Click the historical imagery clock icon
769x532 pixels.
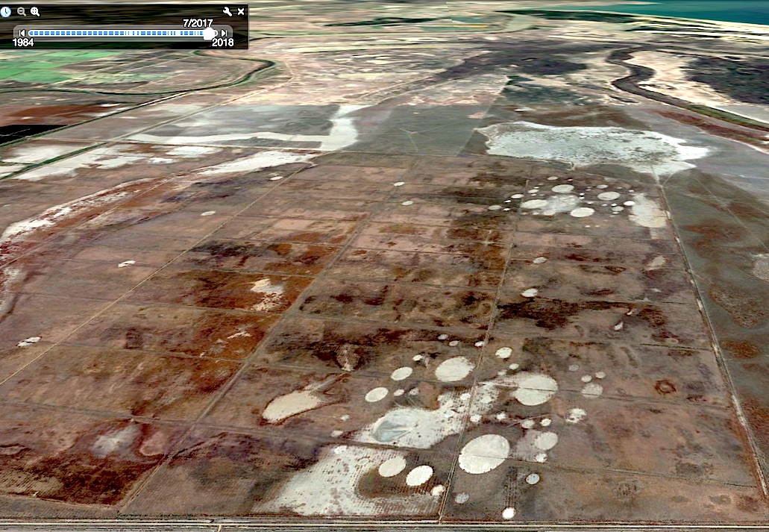pyautogui.click(x=5, y=12)
